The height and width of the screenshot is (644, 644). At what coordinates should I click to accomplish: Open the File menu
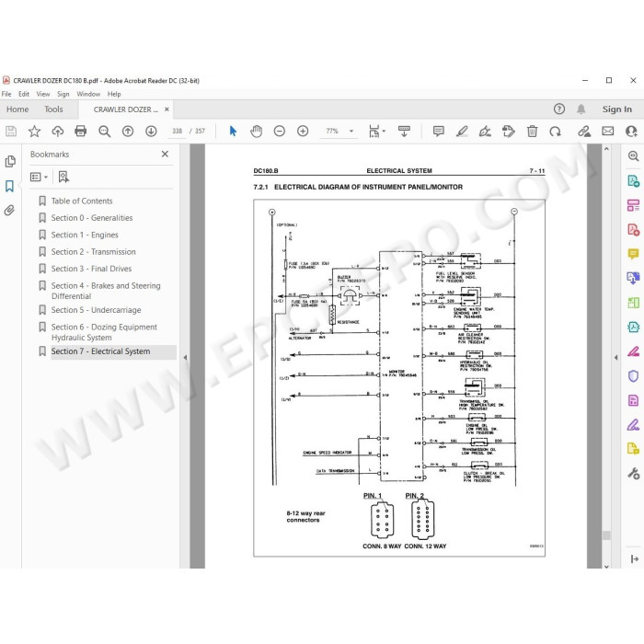[x=6, y=94]
